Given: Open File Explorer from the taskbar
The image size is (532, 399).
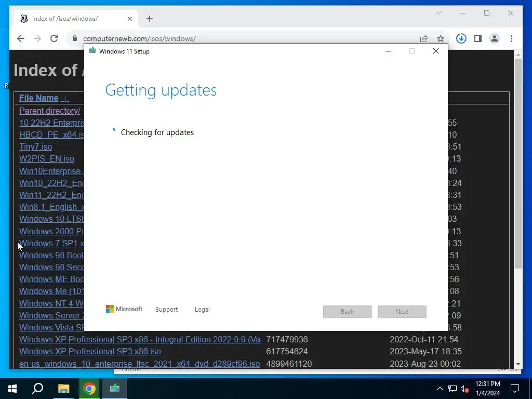Looking at the screenshot, I should [63, 389].
